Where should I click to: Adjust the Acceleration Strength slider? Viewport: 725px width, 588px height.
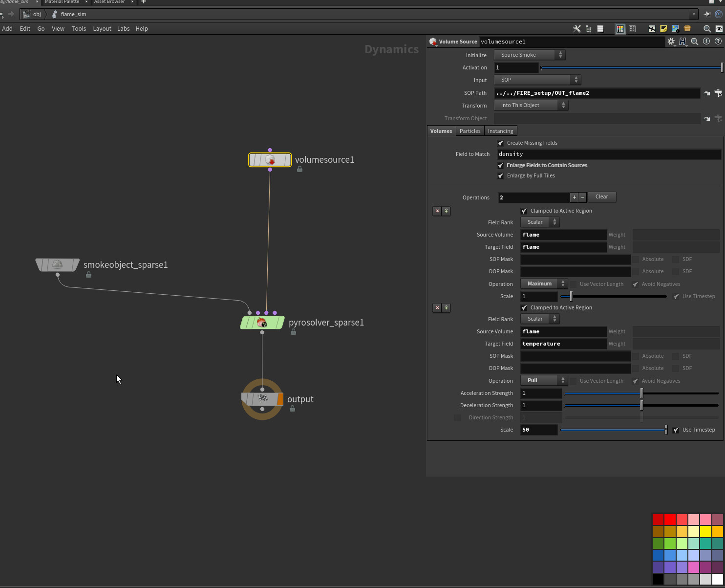[x=641, y=393]
